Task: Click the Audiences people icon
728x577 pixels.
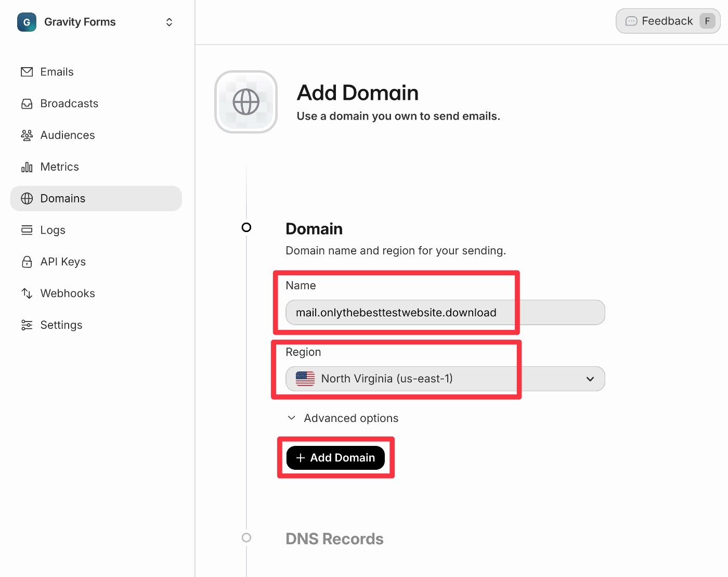Action: point(27,135)
